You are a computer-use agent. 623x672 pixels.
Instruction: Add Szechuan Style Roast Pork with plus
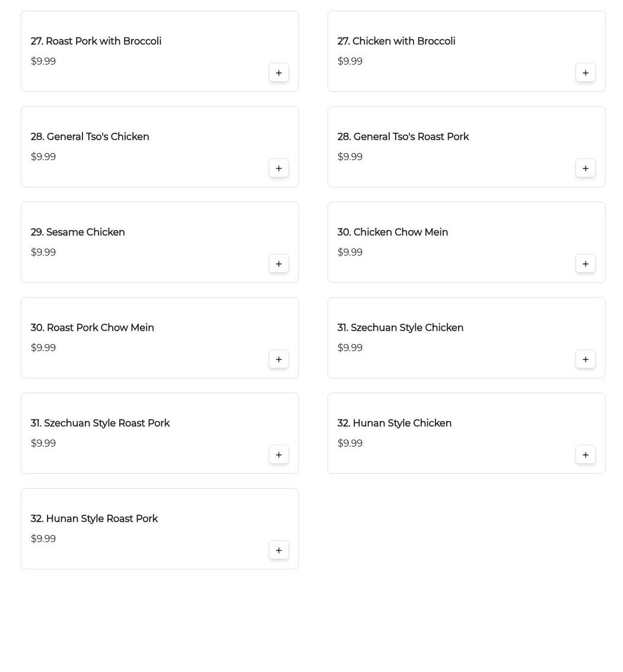pos(279,455)
